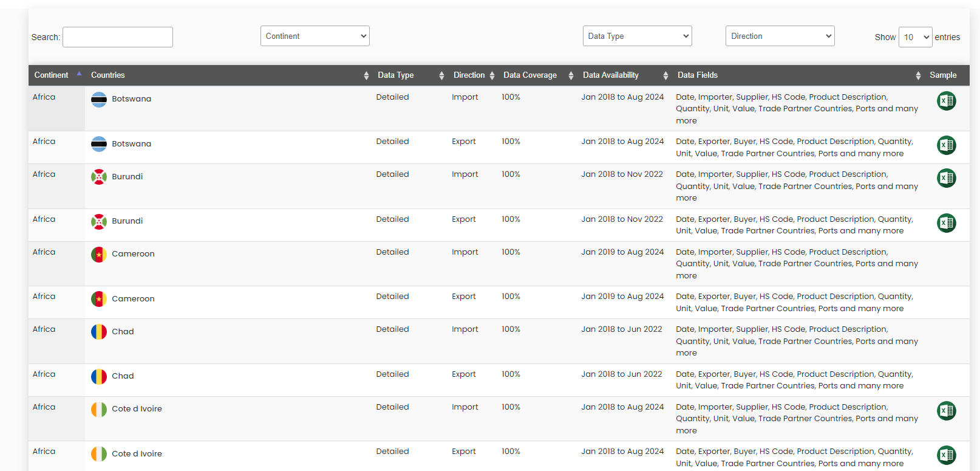Click 'Detailed' in Botswana Import row
This screenshot has height=471, width=980.
392,97
